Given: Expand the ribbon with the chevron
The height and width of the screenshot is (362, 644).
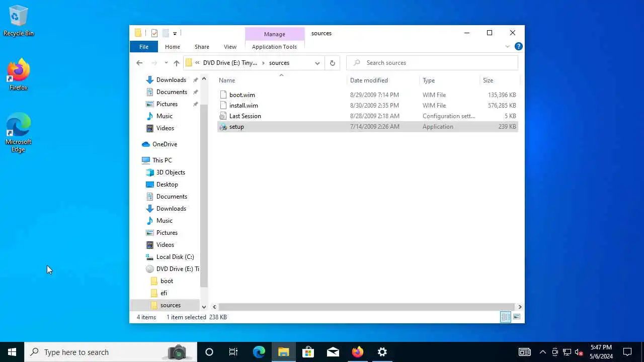Looking at the screenshot, I should (x=507, y=47).
